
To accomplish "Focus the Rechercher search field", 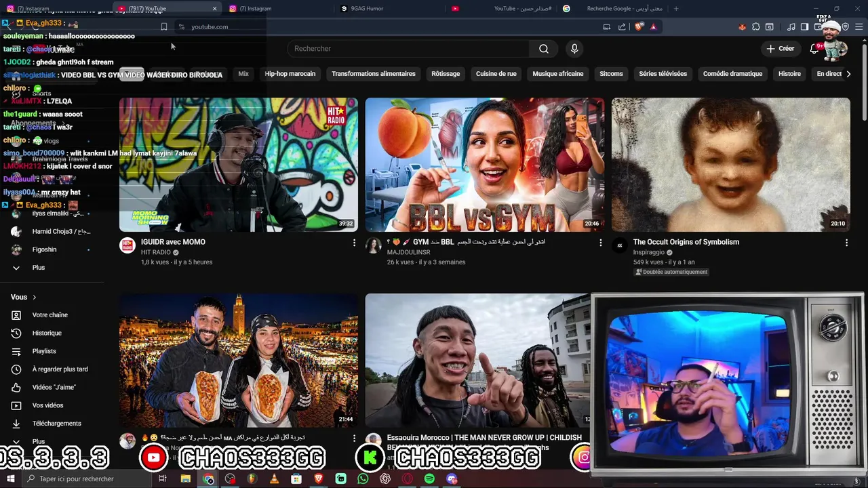I will click(x=409, y=49).
